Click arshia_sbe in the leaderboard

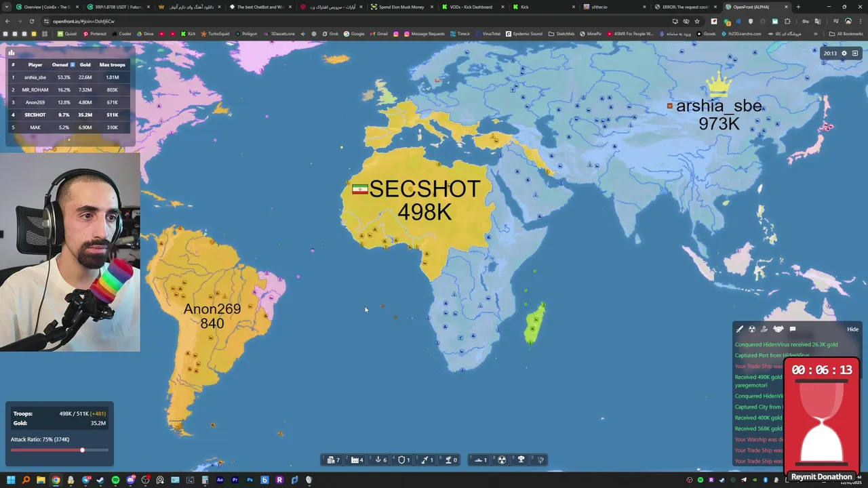point(35,77)
